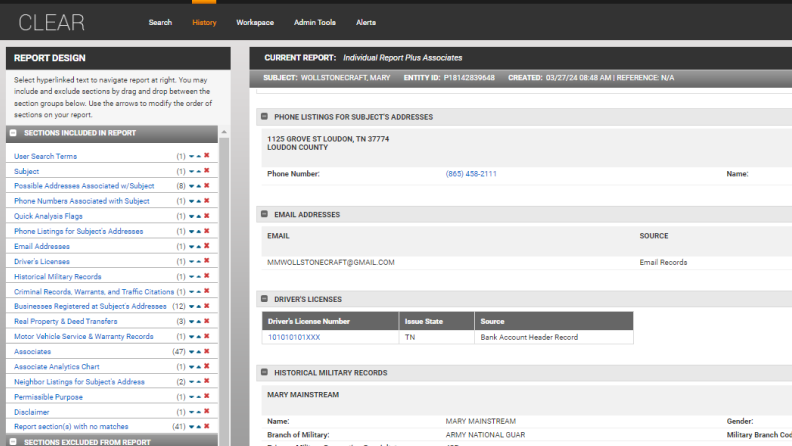The height and width of the screenshot is (446, 792).
Task: Move Permissible Purpose section down
Action: [x=191, y=396]
